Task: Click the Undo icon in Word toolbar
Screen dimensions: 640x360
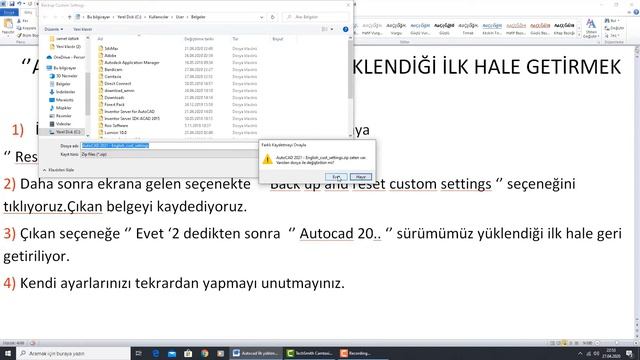Action: 19,4
